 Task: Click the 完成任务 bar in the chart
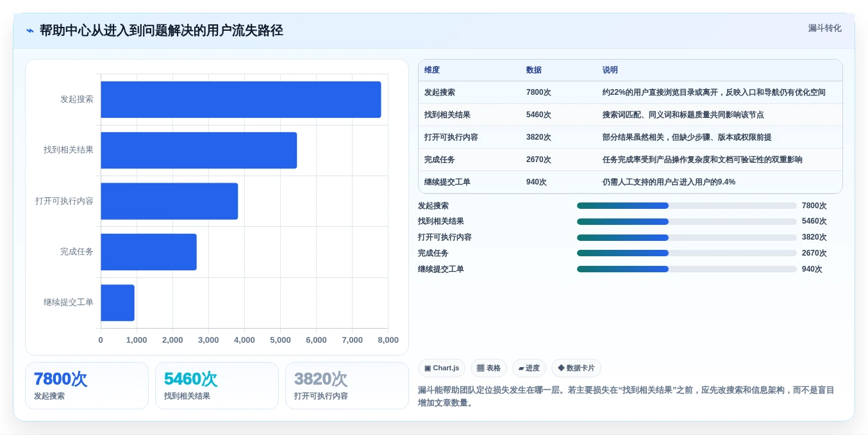(x=149, y=252)
